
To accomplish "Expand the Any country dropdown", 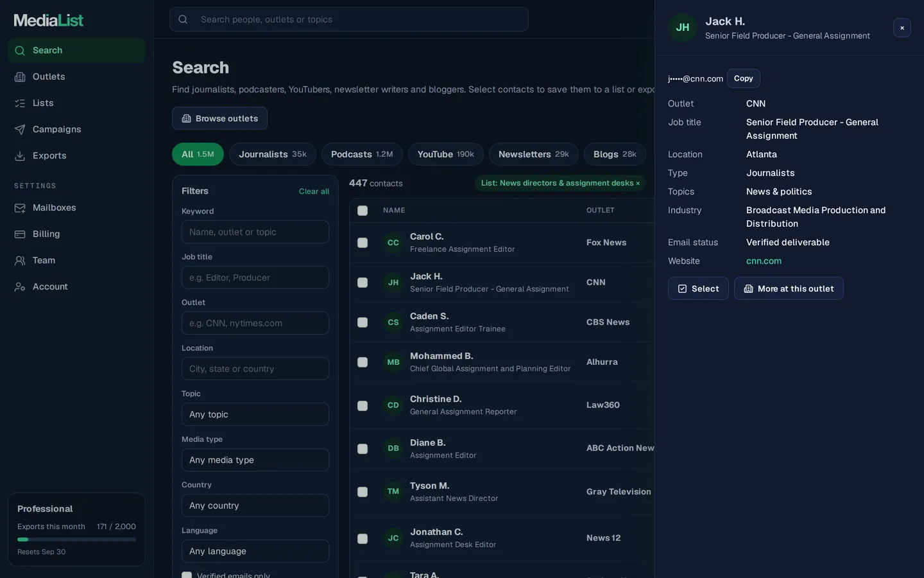I will click(255, 505).
